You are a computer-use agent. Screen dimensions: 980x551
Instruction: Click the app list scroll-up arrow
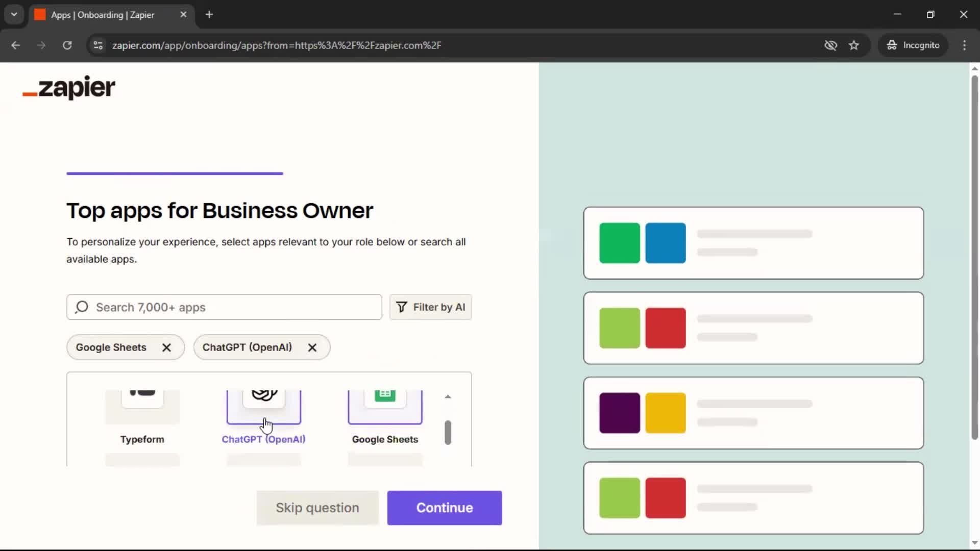[448, 396]
